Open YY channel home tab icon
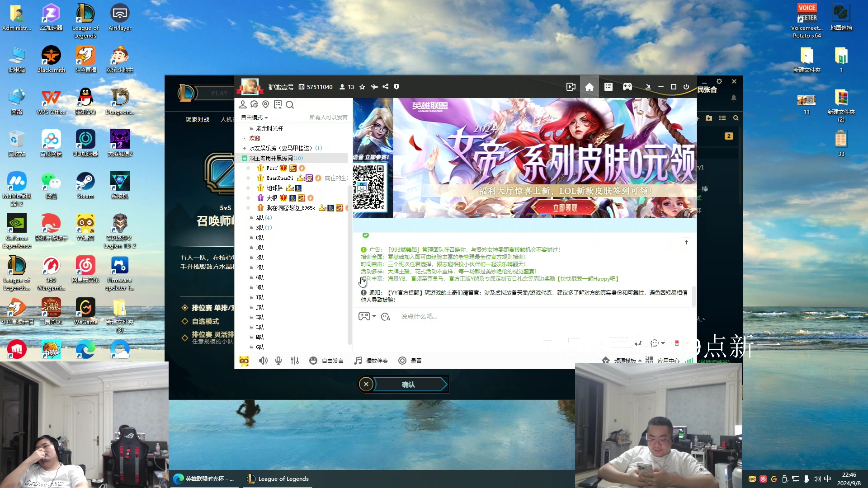Screen dimensions: 868x488 tap(589, 87)
